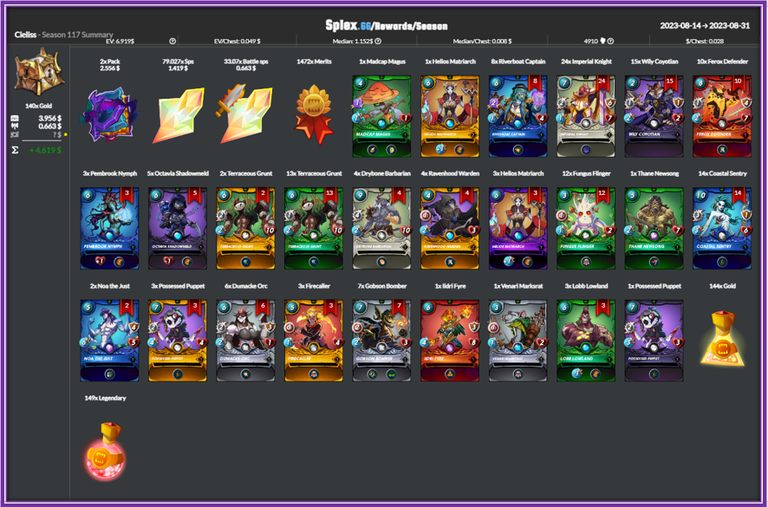Open the 1x Thane Newsong card

point(654,228)
